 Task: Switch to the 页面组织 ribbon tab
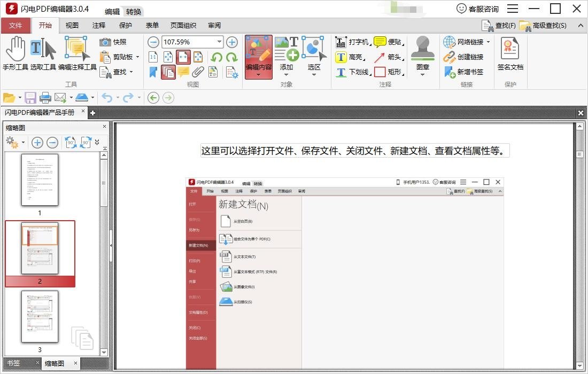[184, 25]
